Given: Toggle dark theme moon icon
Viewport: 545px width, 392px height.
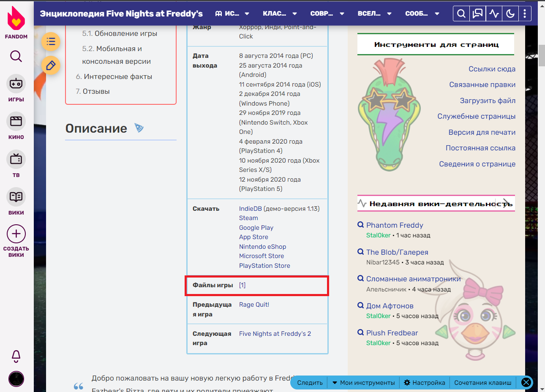Looking at the screenshot, I should [510, 14].
